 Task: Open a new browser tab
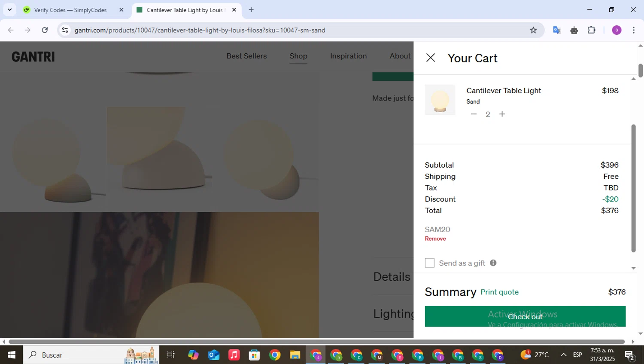pyautogui.click(x=251, y=10)
